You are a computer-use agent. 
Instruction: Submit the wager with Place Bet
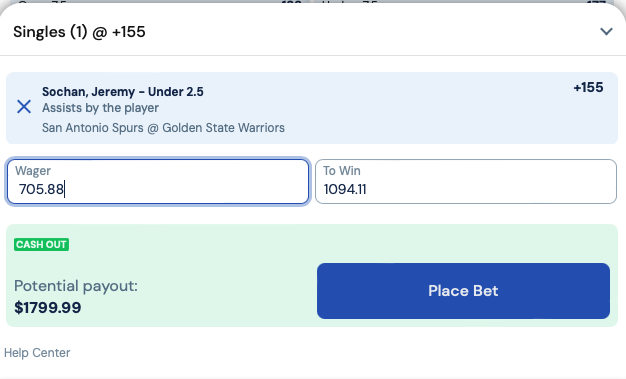[x=463, y=291]
